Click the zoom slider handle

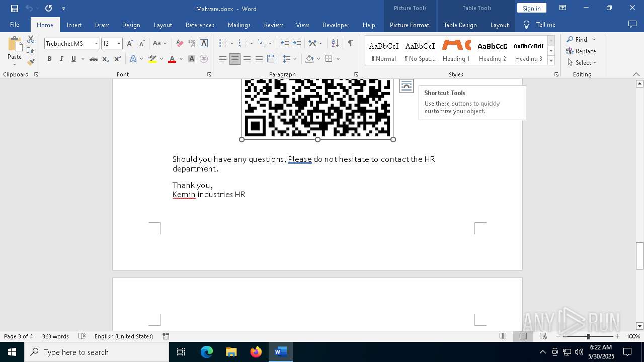tap(588, 336)
